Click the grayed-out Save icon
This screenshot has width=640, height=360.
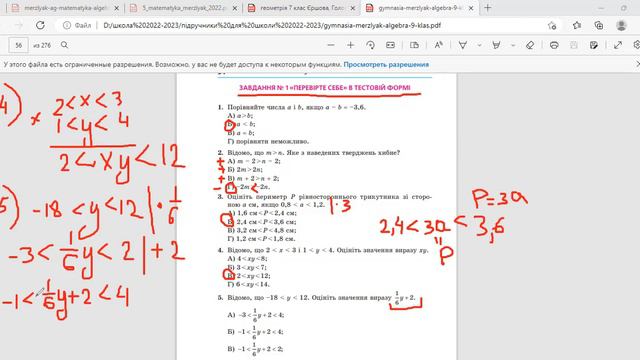point(573,45)
